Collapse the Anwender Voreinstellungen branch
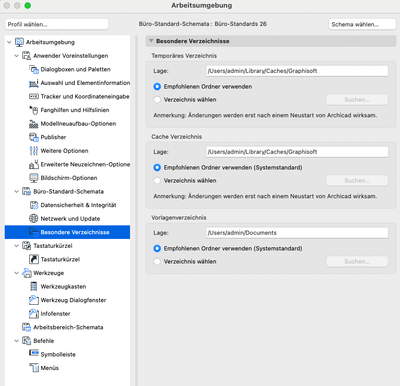Viewport: 400px width, 386px height. [x=16, y=56]
